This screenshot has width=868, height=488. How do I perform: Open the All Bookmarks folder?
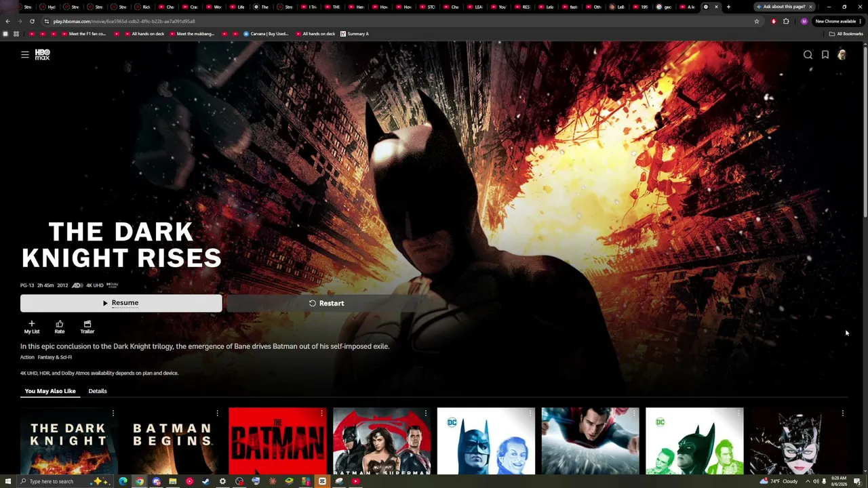coord(846,34)
